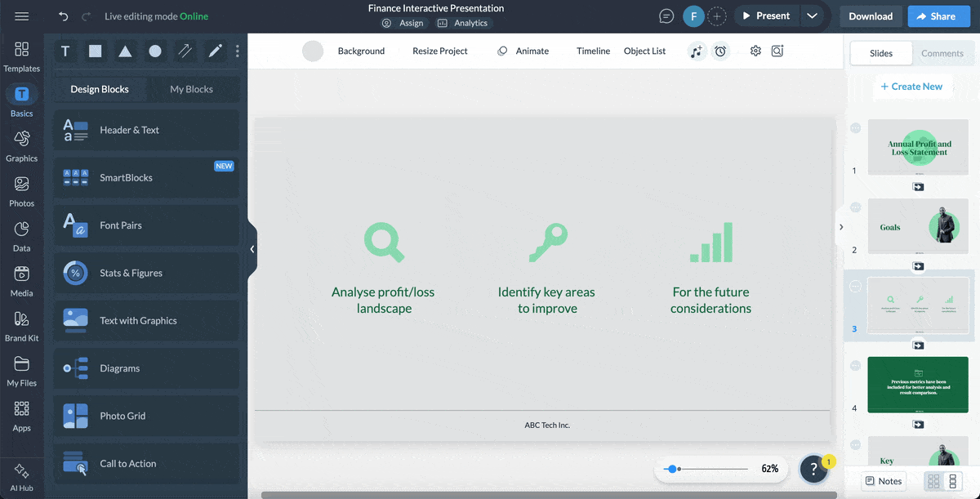This screenshot has height=499, width=980.
Task: Open the Graphics sidebar panel
Action: click(22, 146)
